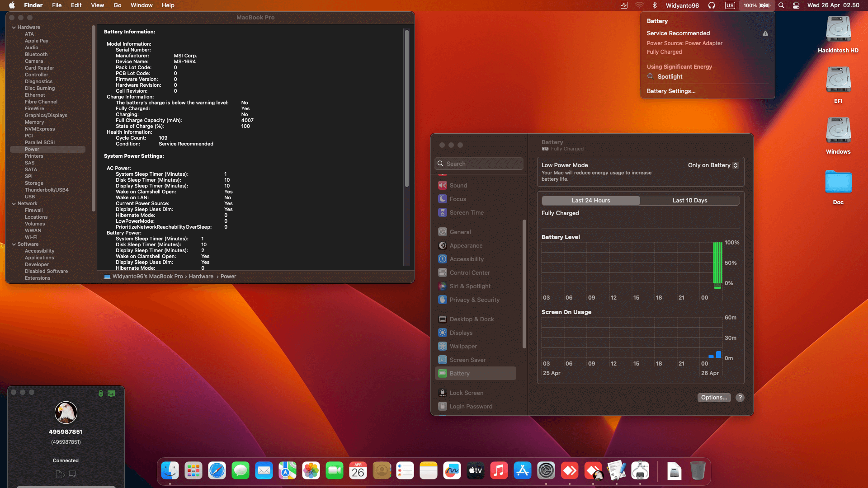Click the help question mark button
Screen dimensions: 868x488
[x=740, y=398]
